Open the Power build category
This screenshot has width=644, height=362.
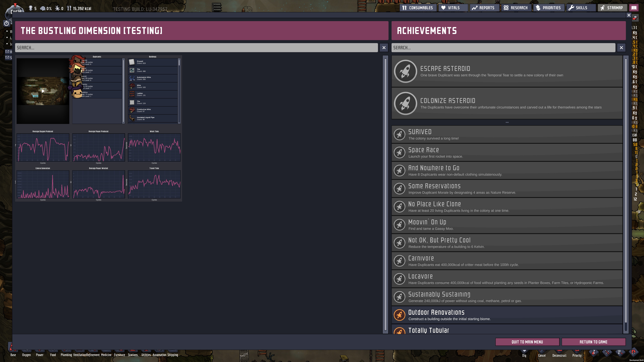click(x=39, y=354)
